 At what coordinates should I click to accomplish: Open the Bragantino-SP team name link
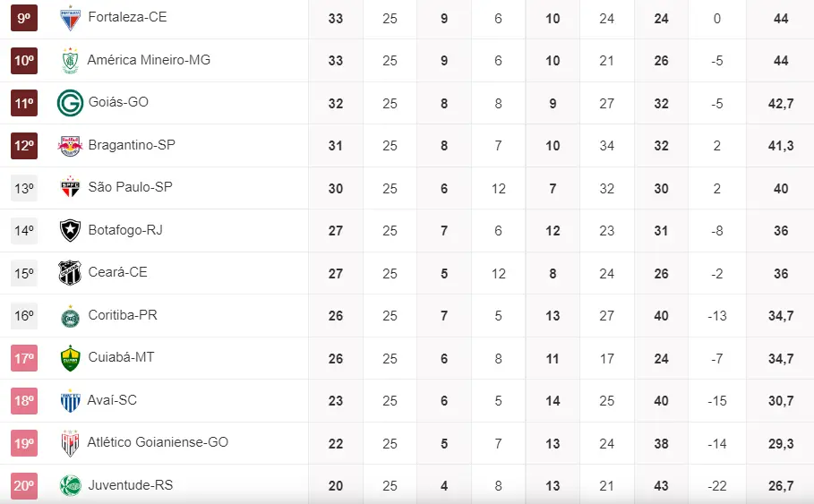click(132, 145)
